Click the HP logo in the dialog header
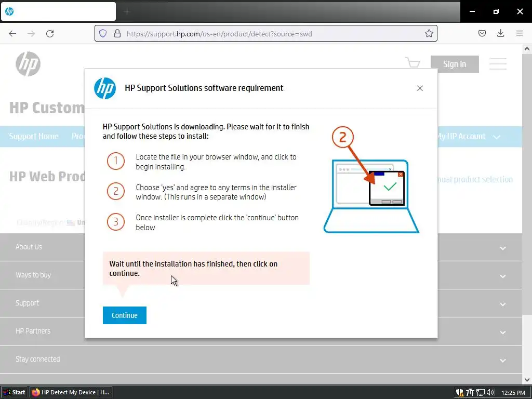 [x=105, y=88]
